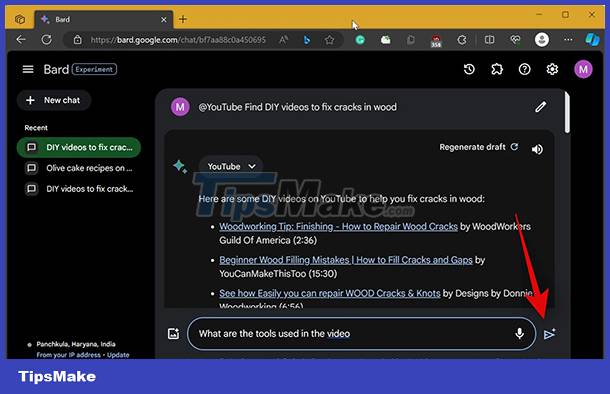Screen dimensions: 610x394
Task: Open the red extension icon with 358 badge
Action: click(x=436, y=40)
